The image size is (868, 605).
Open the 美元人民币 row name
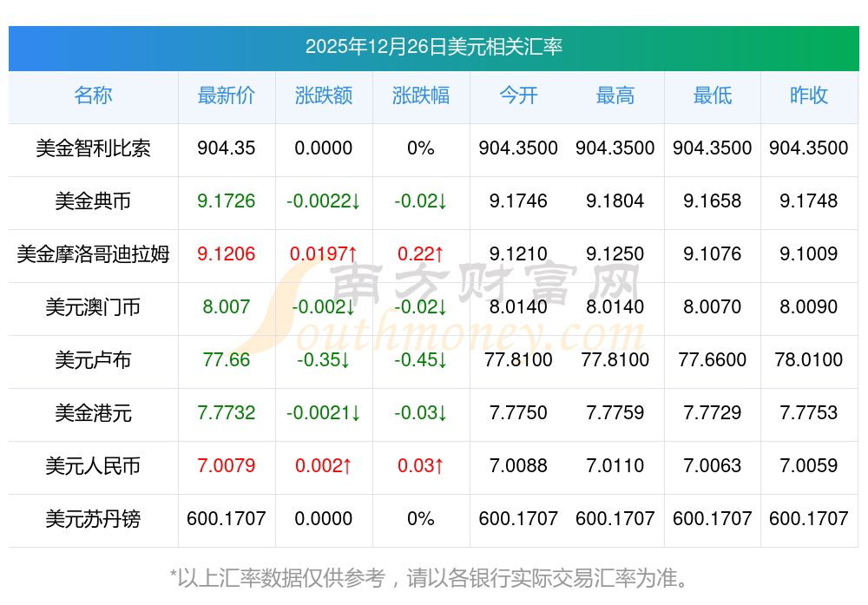pyautogui.click(x=93, y=466)
